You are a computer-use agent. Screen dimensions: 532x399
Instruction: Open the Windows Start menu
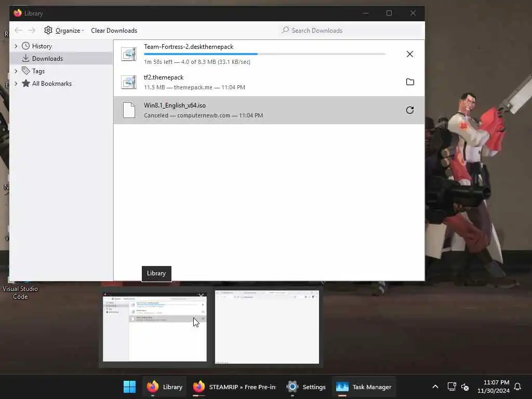[129, 387]
